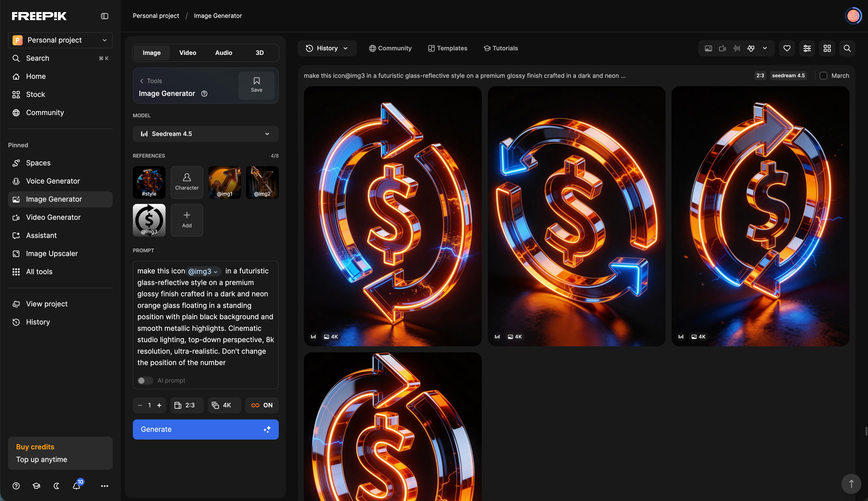Go back to Tools
This screenshot has height=501, width=868.
(150, 81)
